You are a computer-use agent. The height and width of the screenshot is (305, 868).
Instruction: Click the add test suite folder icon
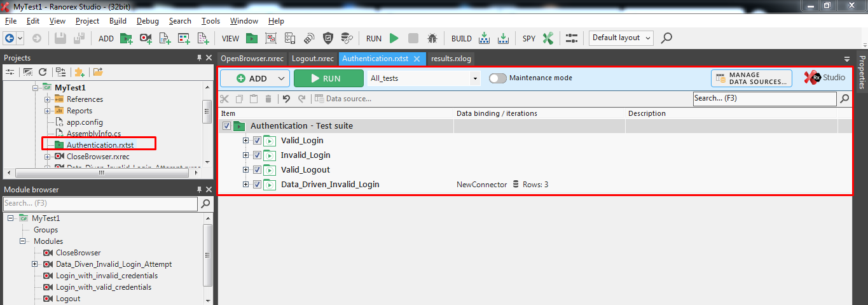point(126,38)
